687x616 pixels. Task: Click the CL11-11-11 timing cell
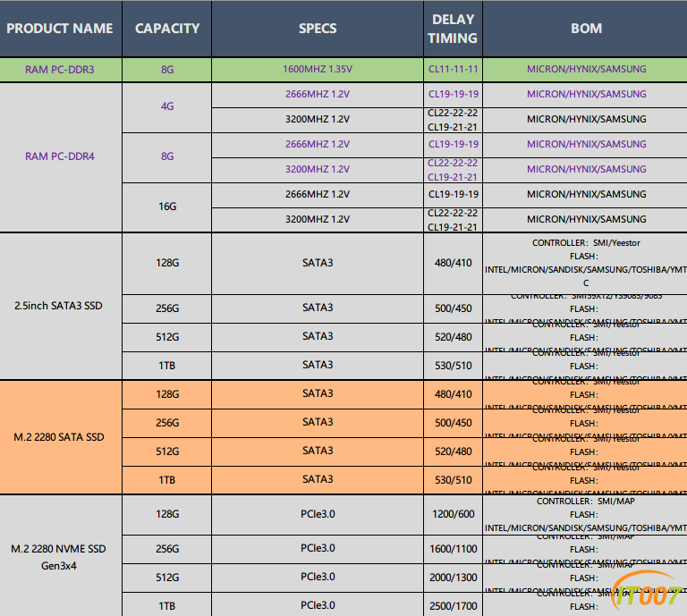click(453, 69)
